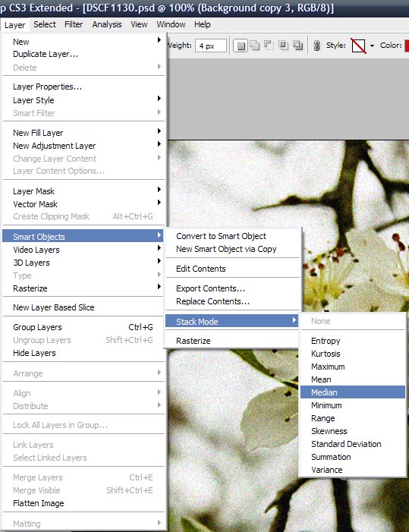This screenshot has height=532, width=409.
Task: Choose Replace Contents…
Action: [233, 301]
